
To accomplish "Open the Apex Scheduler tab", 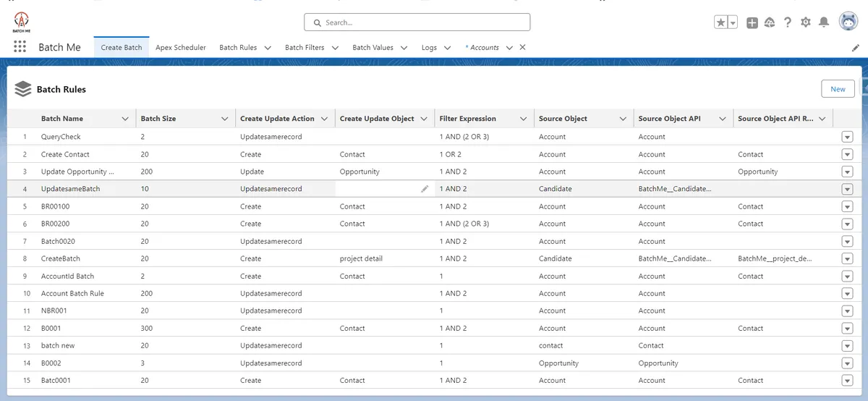I will 181,47.
